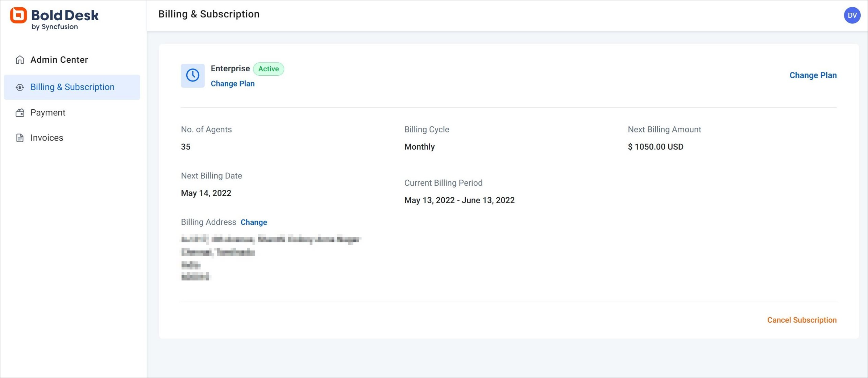The width and height of the screenshot is (868, 378).
Task: Click the right-side Change Plan link
Action: coord(813,75)
